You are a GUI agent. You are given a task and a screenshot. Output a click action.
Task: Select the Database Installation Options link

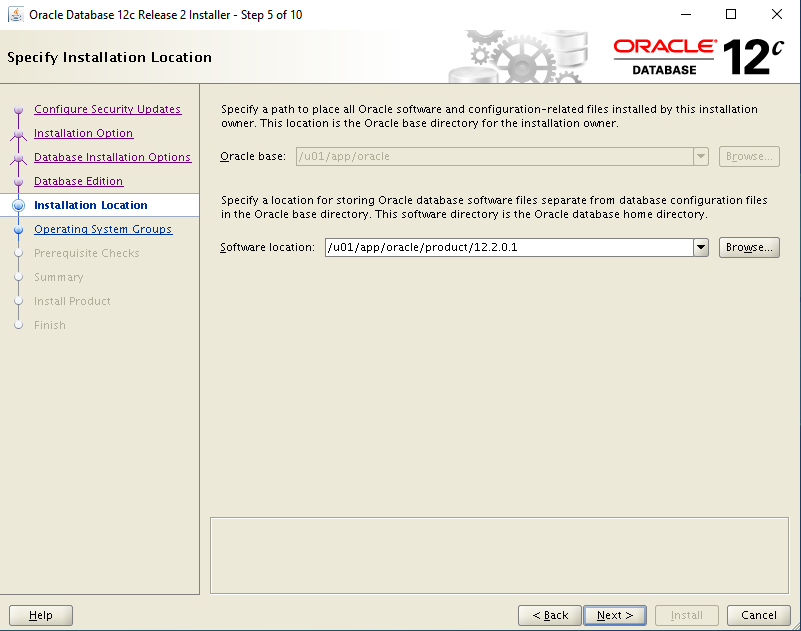pyautogui.click(x=112, y=157)
